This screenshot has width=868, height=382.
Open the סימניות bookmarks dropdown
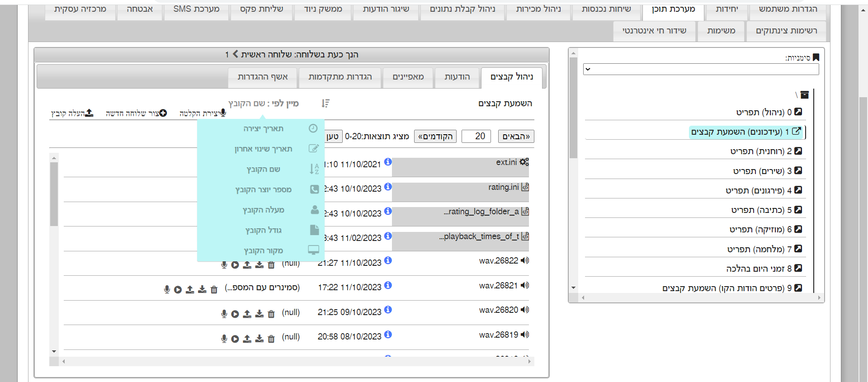(x=701, y=69)
